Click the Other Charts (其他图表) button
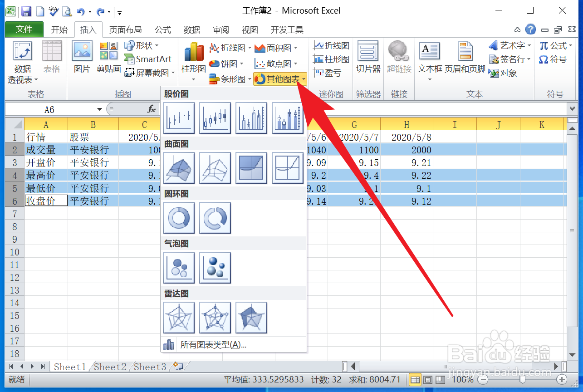 coord(280,79)
